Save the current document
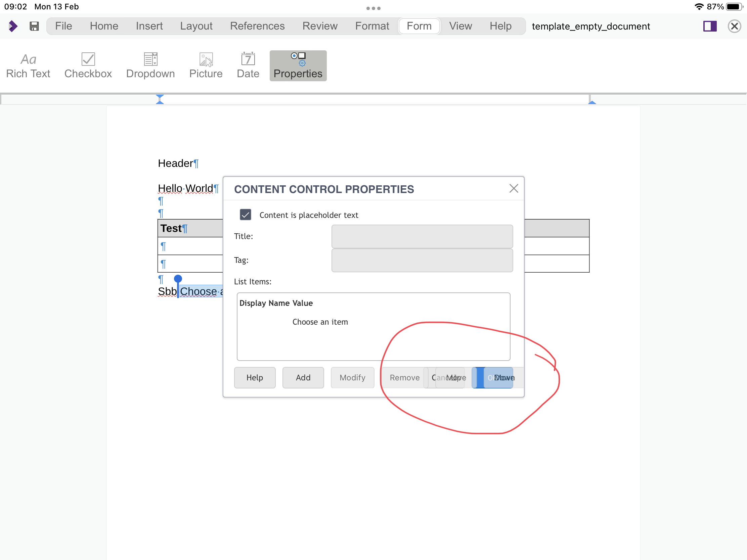The image size is (747, 560). pyautogui.click(x=34, y=26)
